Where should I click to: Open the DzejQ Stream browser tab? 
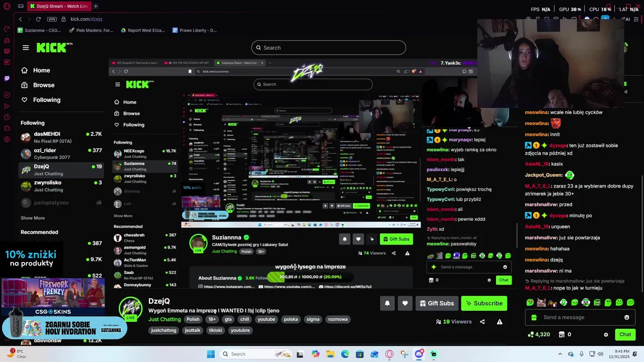(58, 6)
